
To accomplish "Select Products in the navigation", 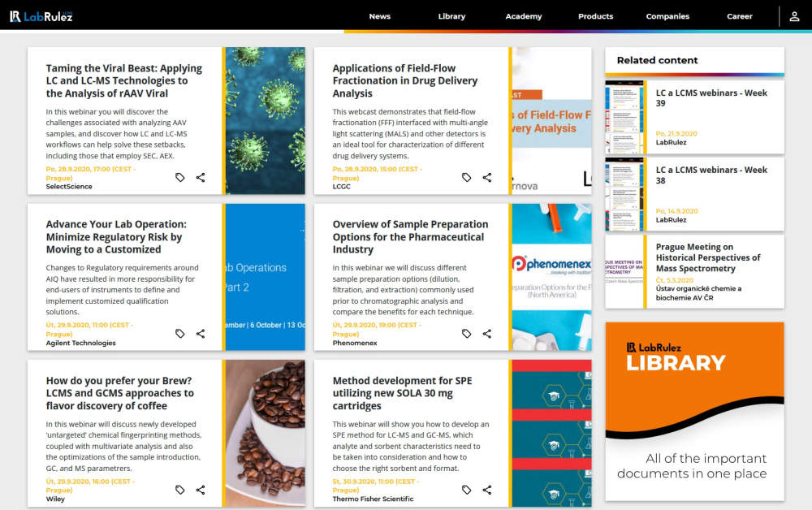I will pos(595,16).
